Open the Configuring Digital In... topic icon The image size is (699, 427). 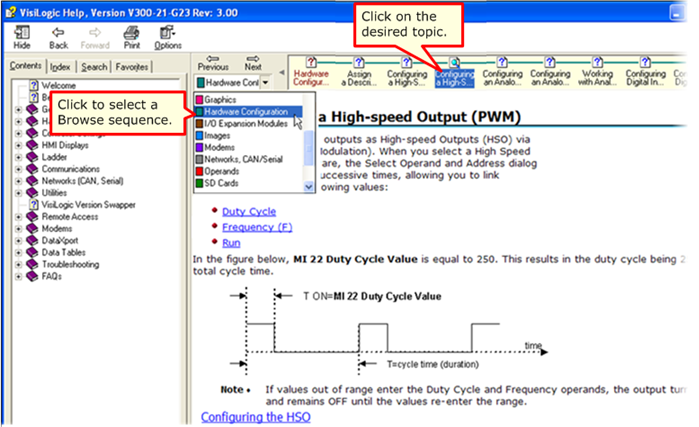pyautogui.click(x=645, y=62)
